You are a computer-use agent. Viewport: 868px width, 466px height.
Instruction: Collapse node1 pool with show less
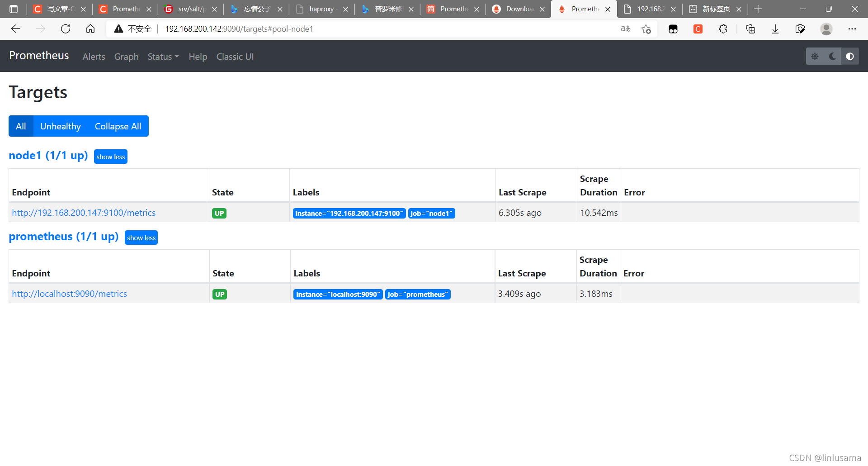(x=111, y=157)
